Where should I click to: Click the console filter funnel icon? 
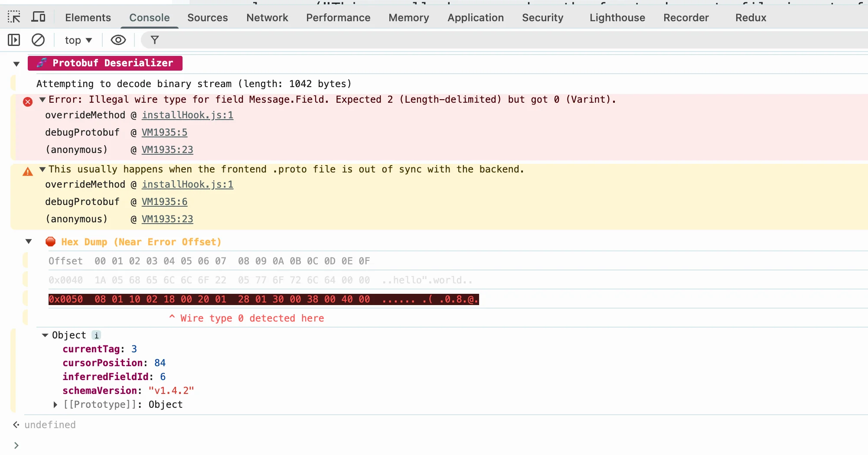pos(155,40)
